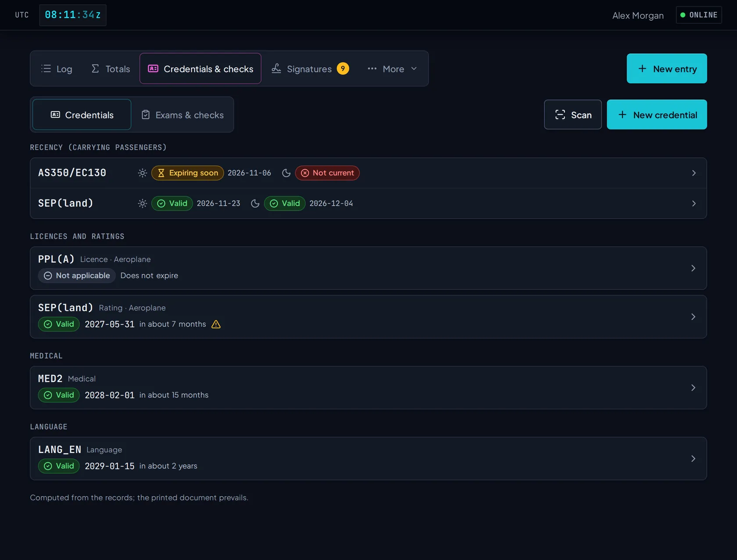Click the 'in about 2 years' text
Image resolution: width=737 pixels, height=560 pixels.
(168, 466)
